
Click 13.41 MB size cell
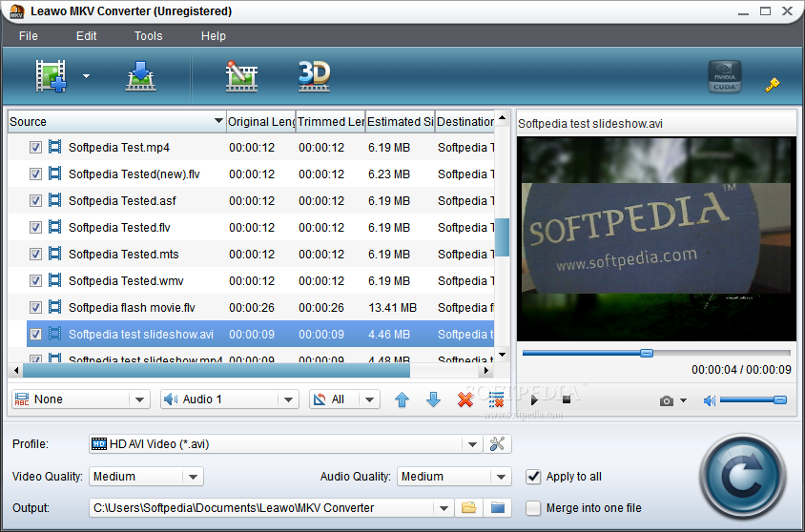393,308
